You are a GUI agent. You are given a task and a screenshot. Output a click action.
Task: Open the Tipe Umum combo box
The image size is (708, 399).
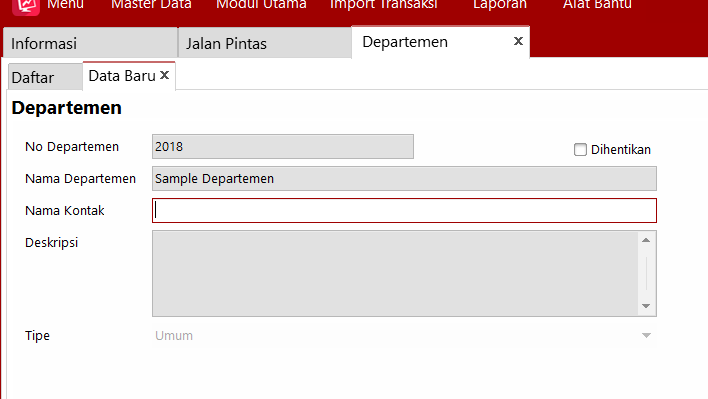pos(404,335)
